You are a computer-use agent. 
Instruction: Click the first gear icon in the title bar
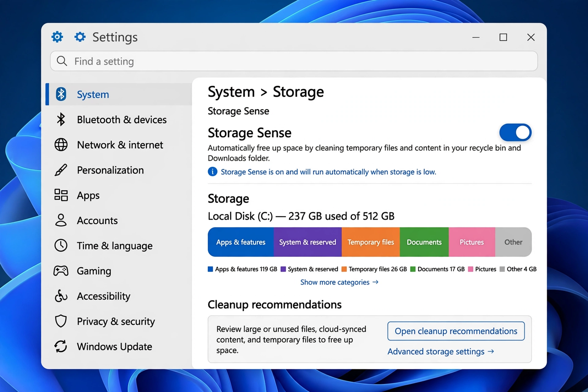[x=57, y=37]
